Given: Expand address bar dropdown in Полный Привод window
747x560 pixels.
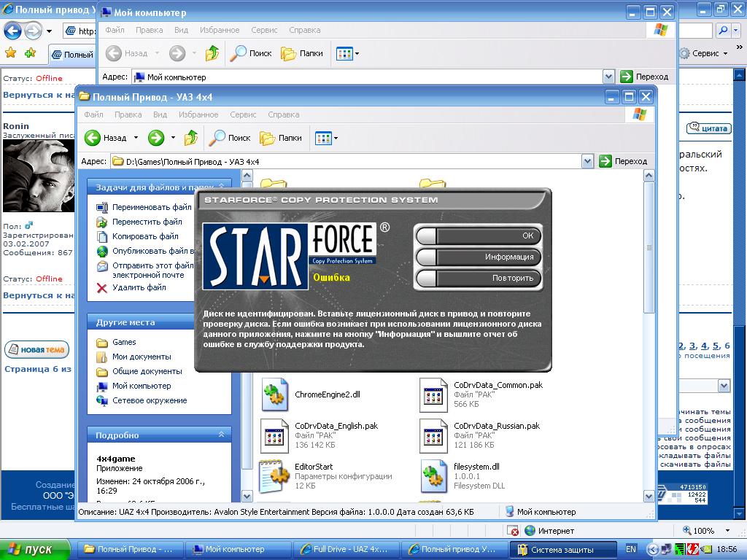Looking at the screenshot, I should click(587, 161).
